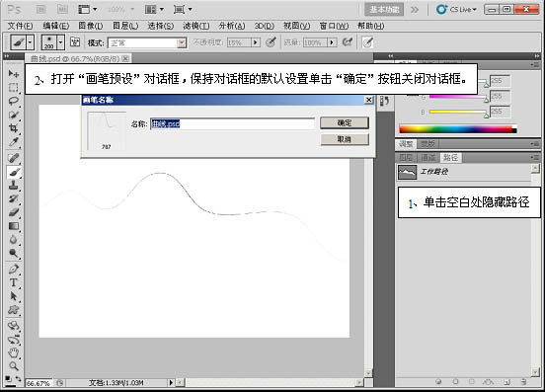
Task: Toggle tablet pressure controls opacity
Action: (271, 42)
